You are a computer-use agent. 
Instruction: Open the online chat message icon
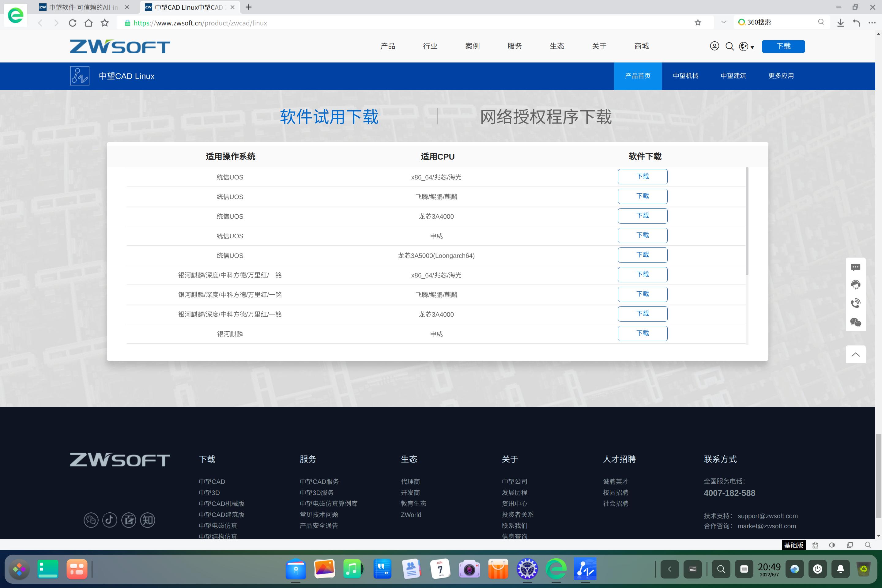click(x=855, y=267)
